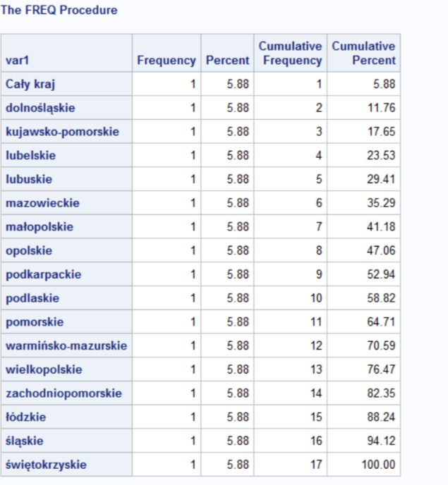This screenshot has width=448, height=485.
Task: Click The FREQ Procedure title
Action: click(60, 11)
